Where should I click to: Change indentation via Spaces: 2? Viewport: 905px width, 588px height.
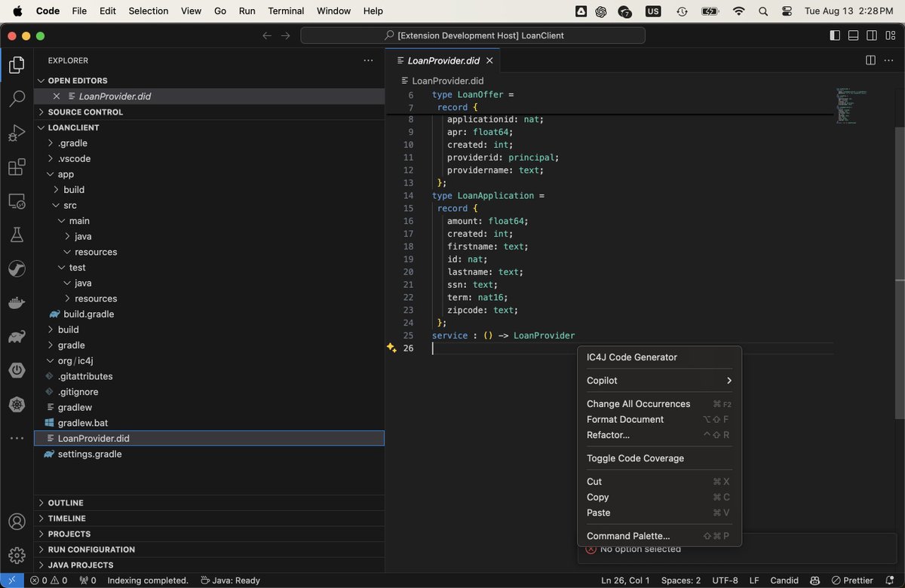[x=681, y=580]
